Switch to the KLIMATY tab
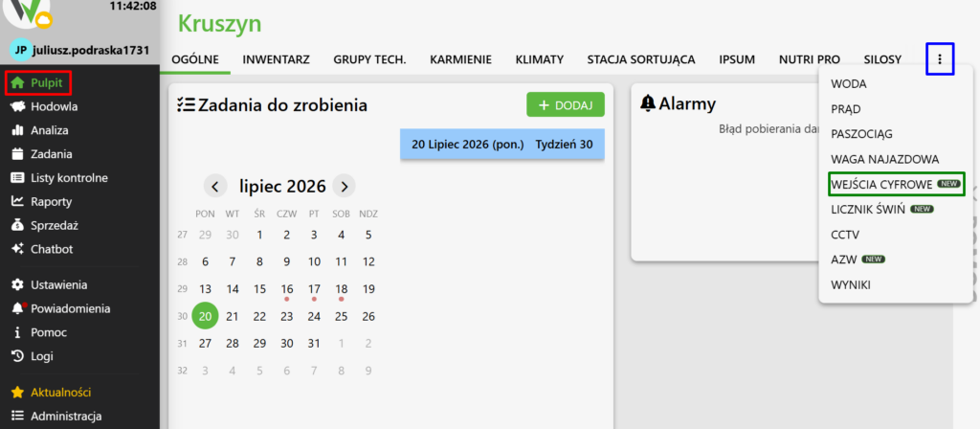The width and height of the screenshot is (980, 429). [540, 60]
